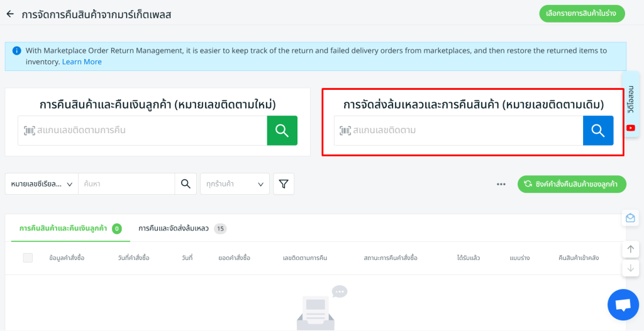Open the live chat bubble
This screenshot has width=644, height=331.
(623, 305)
